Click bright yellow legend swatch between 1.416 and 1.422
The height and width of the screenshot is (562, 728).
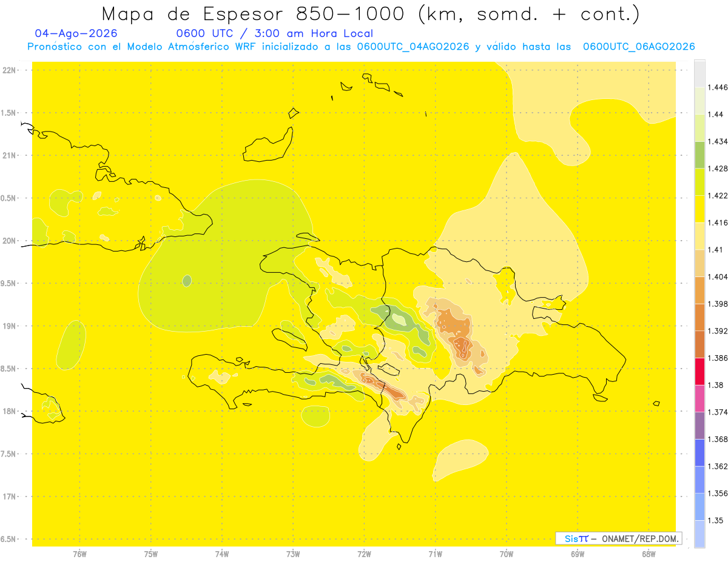pyautogui.click(x=699, y=209)
